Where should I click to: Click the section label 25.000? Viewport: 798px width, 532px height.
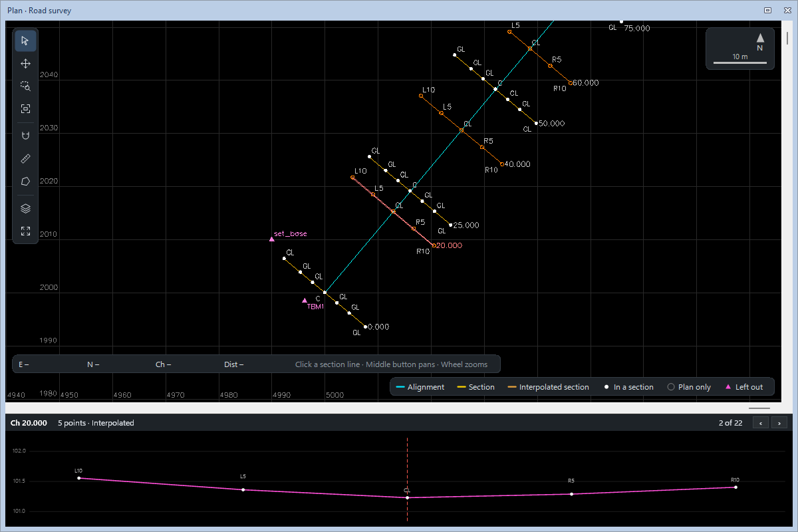coord(466,225)
